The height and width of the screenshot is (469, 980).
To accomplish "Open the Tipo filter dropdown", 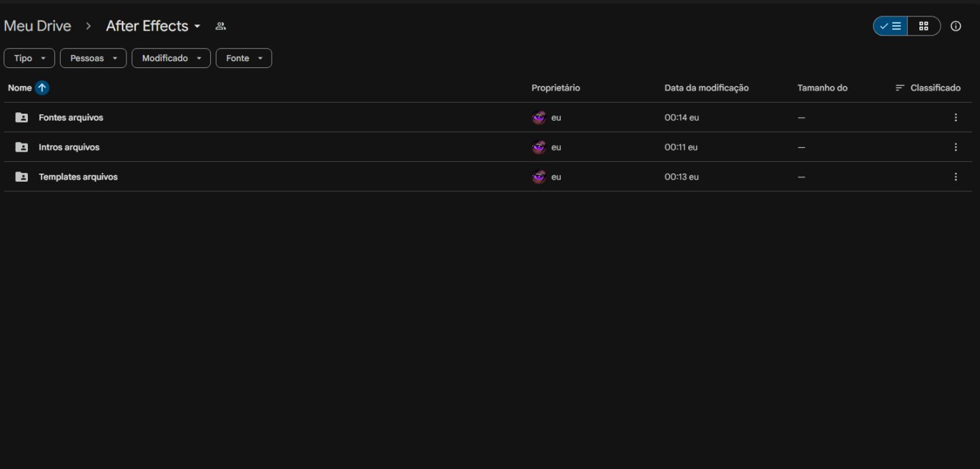I will tap(29, 59).
